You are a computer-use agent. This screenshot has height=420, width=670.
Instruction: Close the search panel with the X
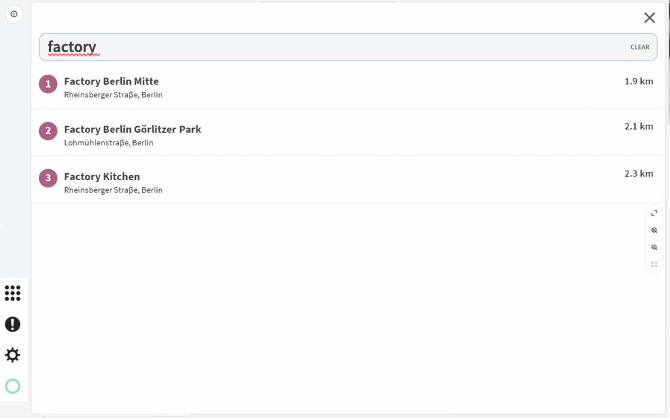pos(649,18)
